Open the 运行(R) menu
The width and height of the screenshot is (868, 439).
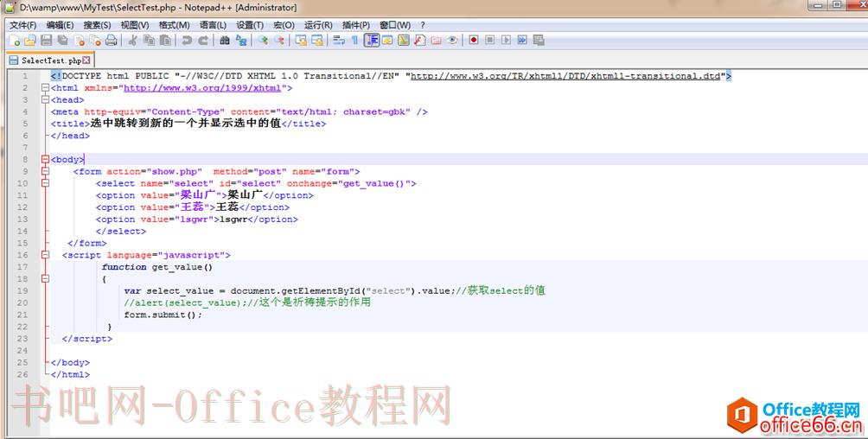(x=318, y=25)
